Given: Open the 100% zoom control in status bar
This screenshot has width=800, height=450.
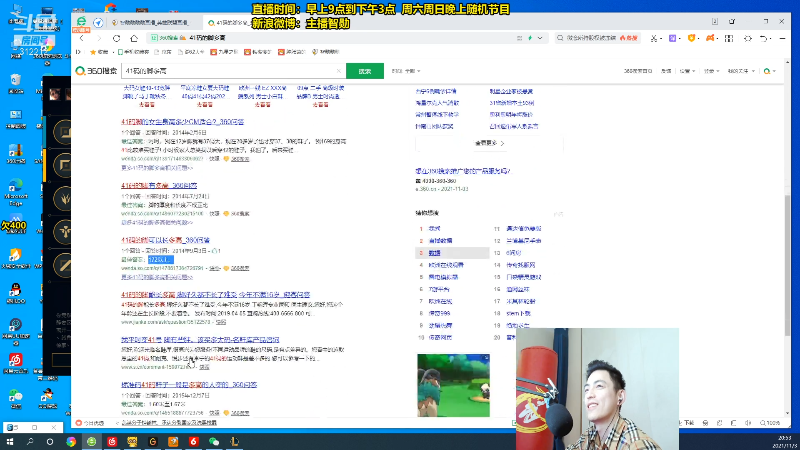Looking at the screenshot, I should (770, 423).
